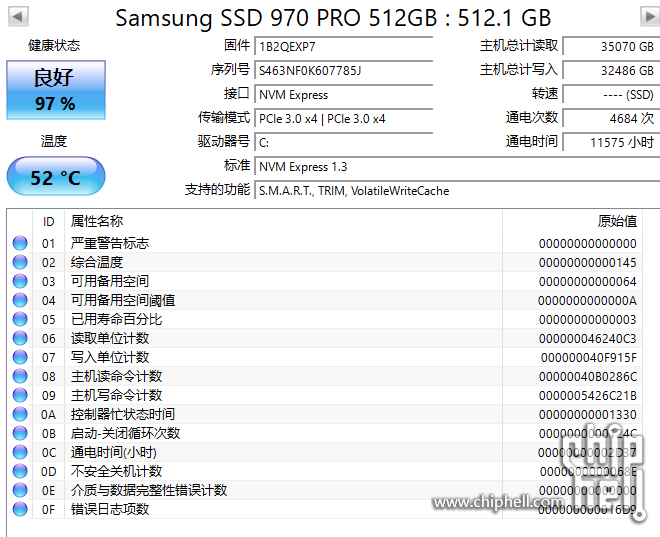The image size is (660, 537).
Task: Click status orb for attribute 0A
Action: tap(20, 414)
